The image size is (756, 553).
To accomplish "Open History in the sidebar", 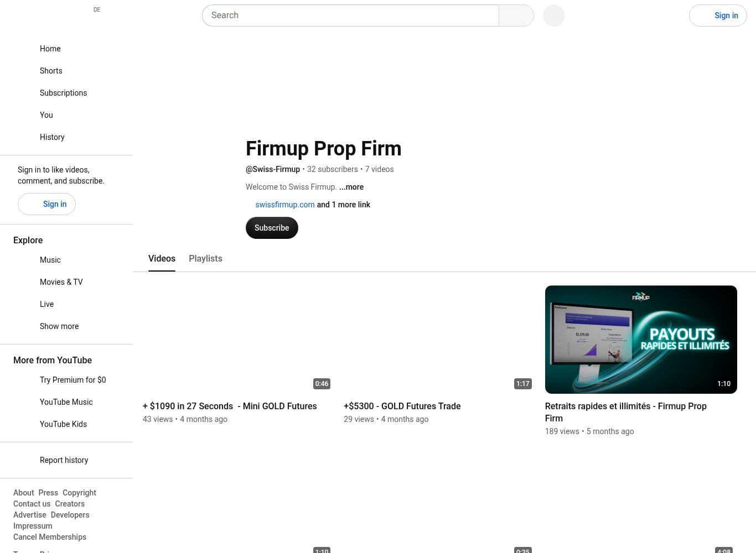I will (x=66, y=137).
